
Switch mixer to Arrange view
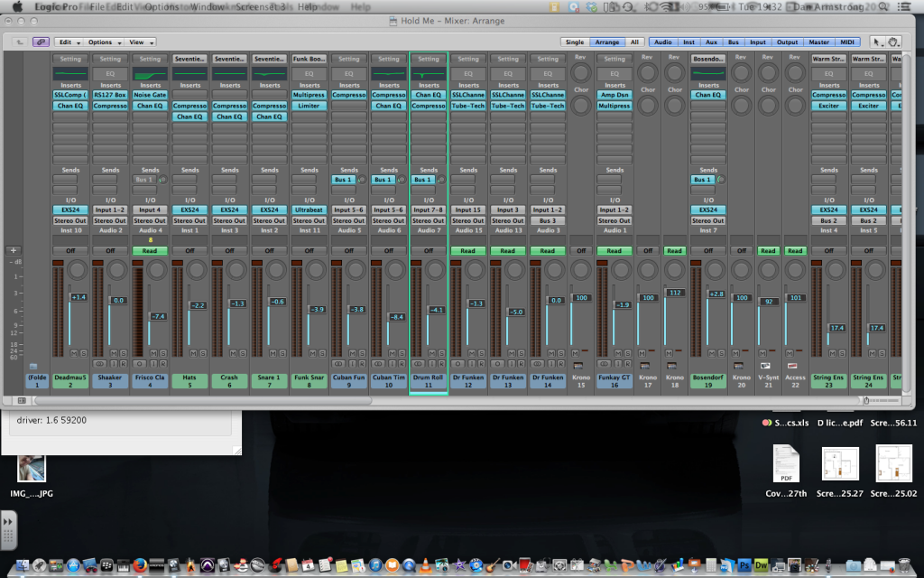607,42
